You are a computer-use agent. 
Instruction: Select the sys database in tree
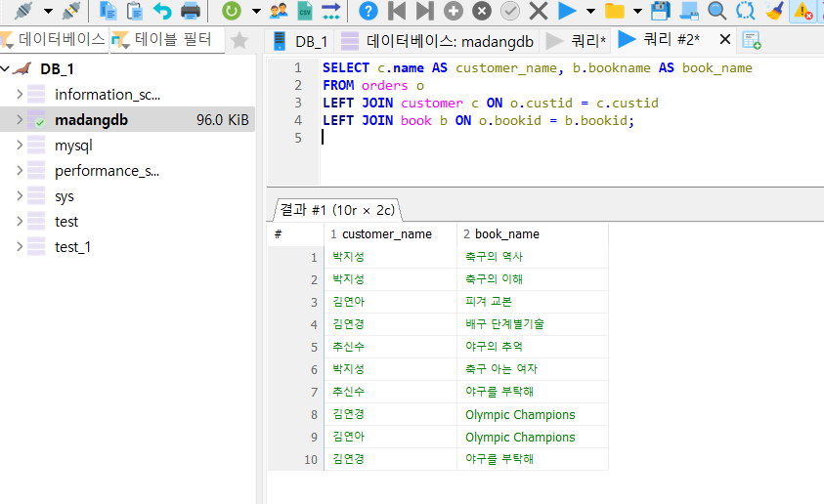[x=65, y=196]
